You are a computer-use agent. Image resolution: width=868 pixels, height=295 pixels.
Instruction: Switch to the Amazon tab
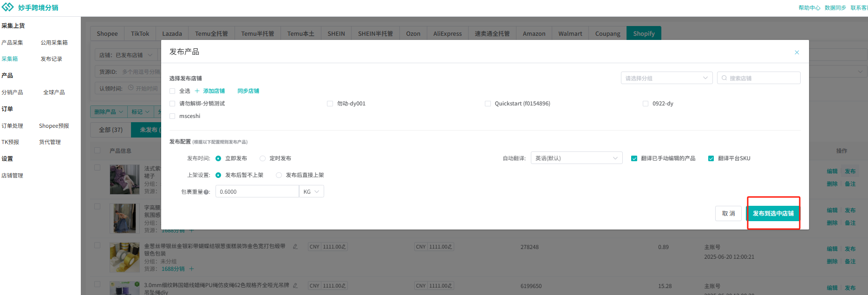(x=534, y=33)
